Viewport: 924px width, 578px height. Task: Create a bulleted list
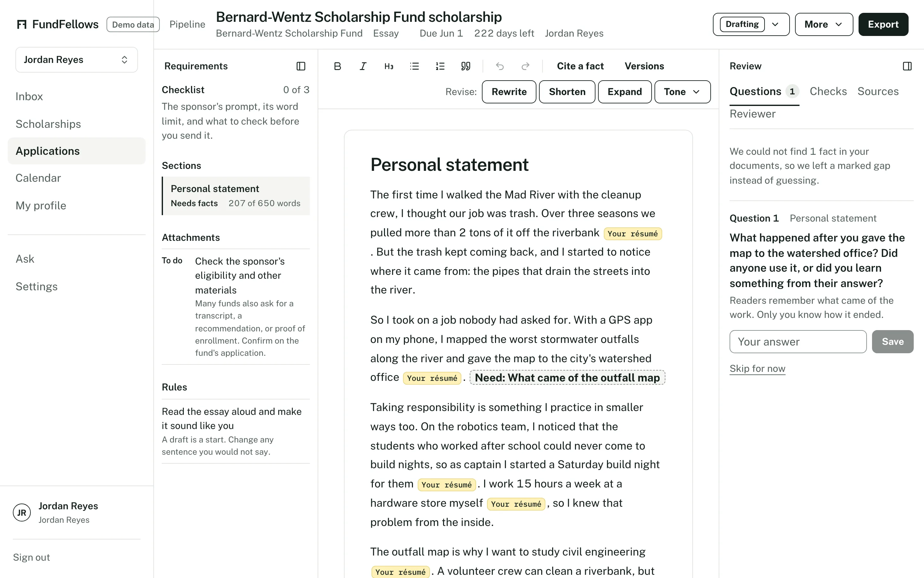click(x=414, y=66)
